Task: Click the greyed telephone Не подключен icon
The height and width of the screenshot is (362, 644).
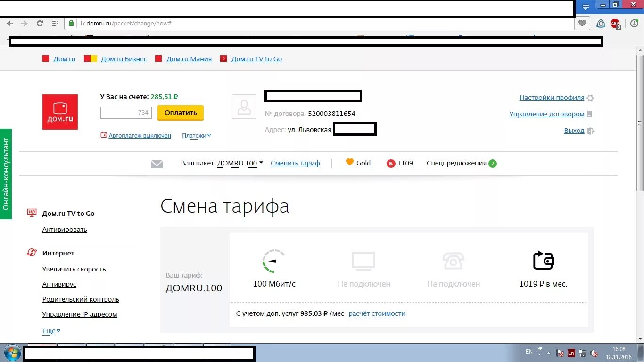Action: (453, 261)
